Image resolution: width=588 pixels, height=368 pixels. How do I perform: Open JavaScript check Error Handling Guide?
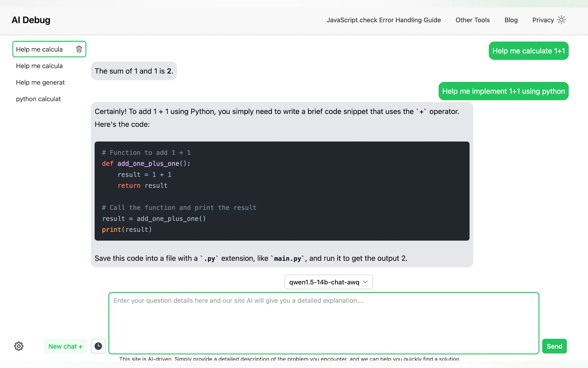click(383, 20)
